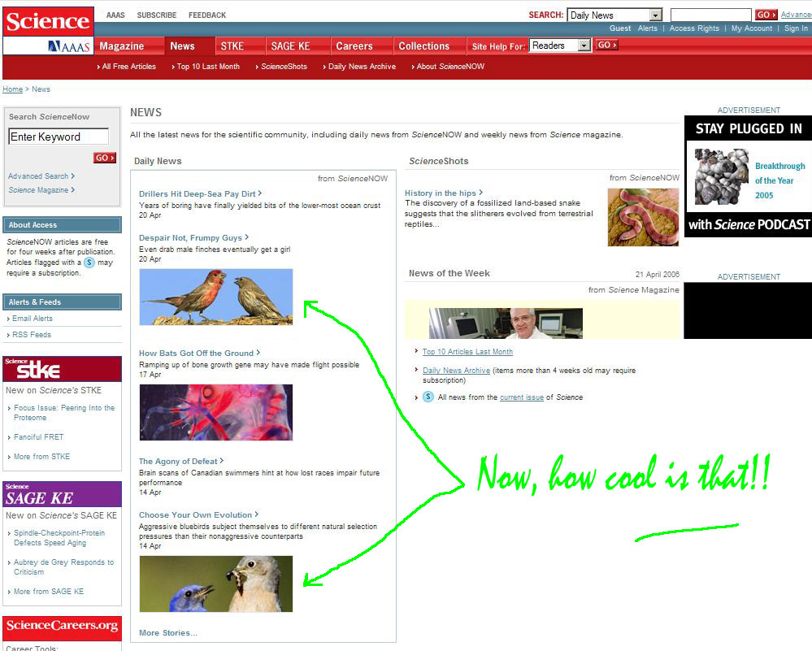Open the RSS Feeds link

click(x=32, y=335)
